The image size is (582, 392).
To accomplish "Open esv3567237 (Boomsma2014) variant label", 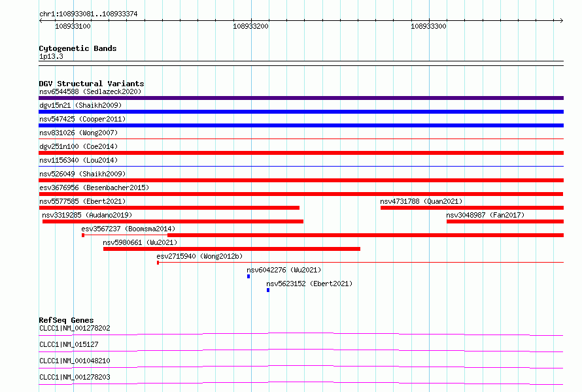I will 128,229.
